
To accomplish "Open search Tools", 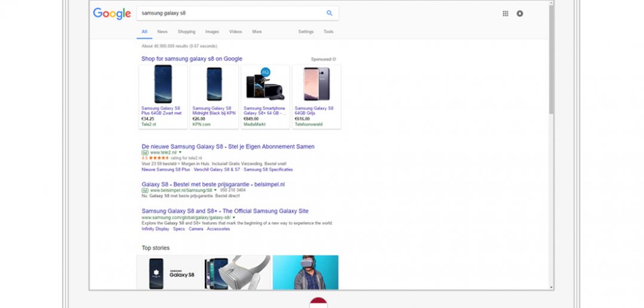I will tap(328, 32).
